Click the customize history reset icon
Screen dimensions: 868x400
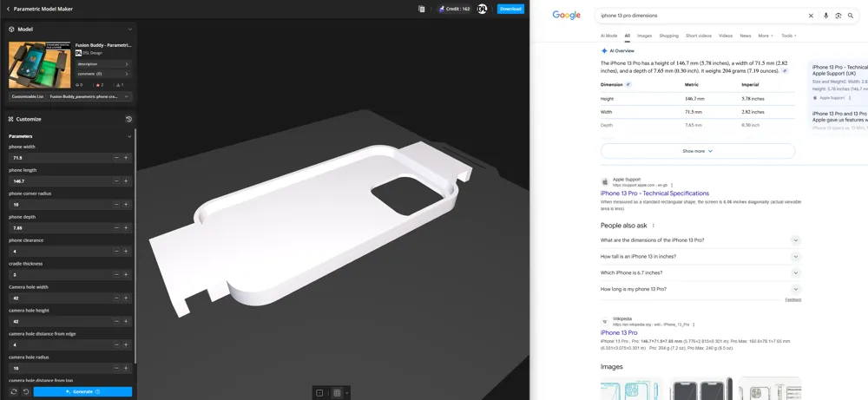[x=128, y=119]
